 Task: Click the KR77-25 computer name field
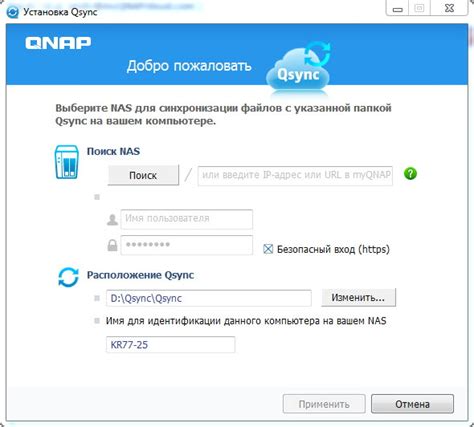click(x=170, y=345)
